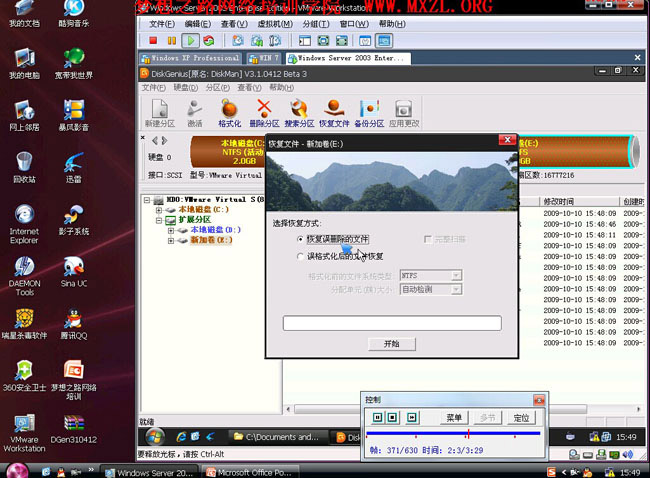The width and height of the screenshot is (650, 478).
Task: Click the 定位 button in control panel
Action: (521, 417)
